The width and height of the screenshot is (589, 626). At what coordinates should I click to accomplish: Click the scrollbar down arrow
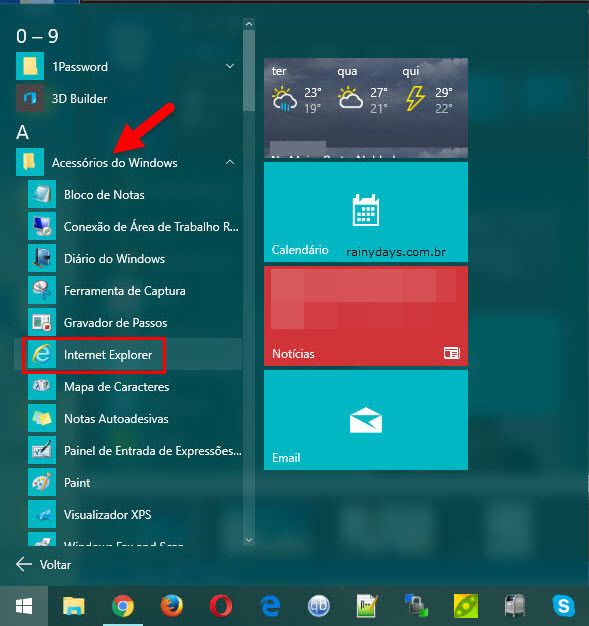(x=249, y=540)
